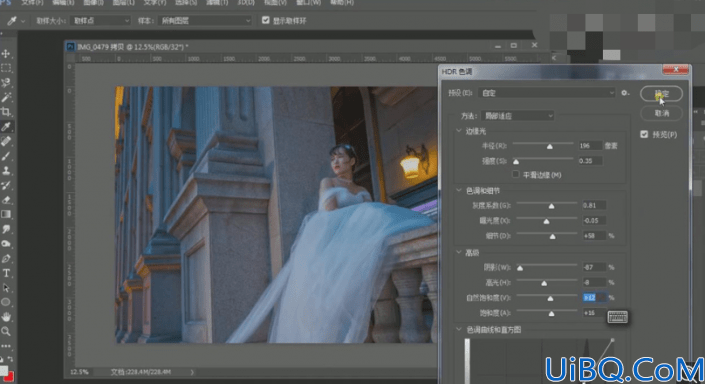Open the Image (I) menu

93,3
